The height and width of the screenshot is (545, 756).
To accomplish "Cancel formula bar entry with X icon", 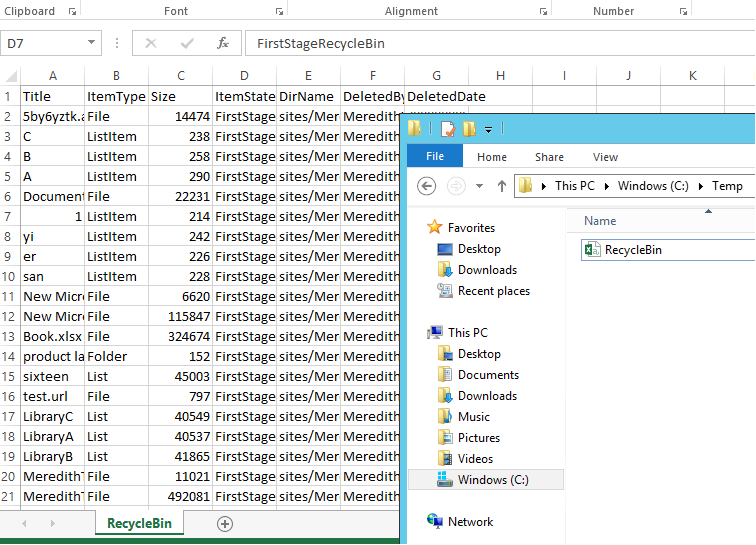I will pyautogui.click(x=151, y=43).
